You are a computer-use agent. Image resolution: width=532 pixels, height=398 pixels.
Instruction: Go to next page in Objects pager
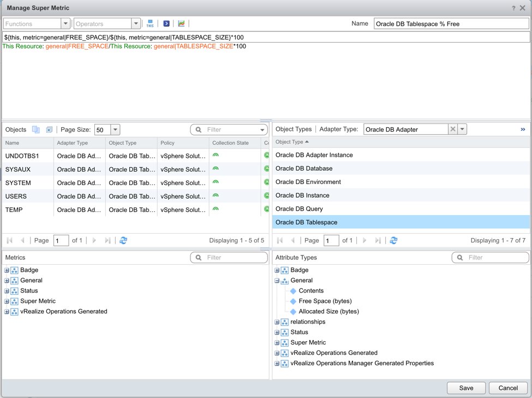94,240
